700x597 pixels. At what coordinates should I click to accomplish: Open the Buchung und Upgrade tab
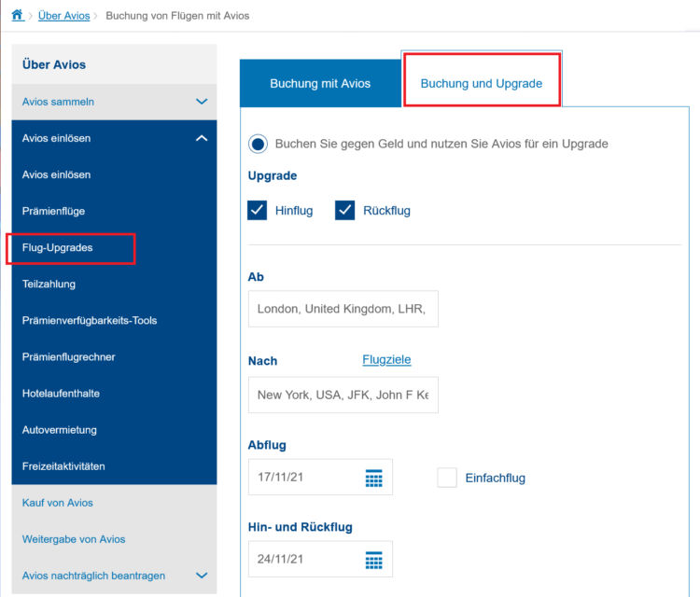tap(482, 83)
